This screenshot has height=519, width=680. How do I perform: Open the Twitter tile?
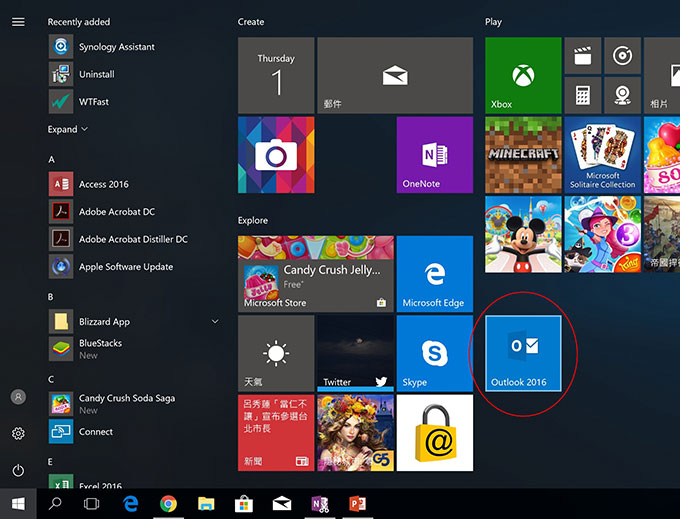(x=356, y=353)
